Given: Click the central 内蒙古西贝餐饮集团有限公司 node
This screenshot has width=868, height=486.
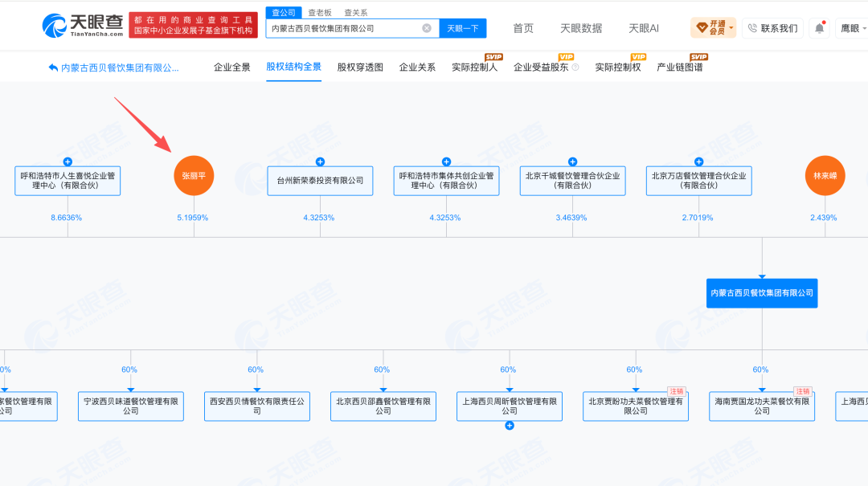Looking at the screenshot, I should tap(762, 293).
